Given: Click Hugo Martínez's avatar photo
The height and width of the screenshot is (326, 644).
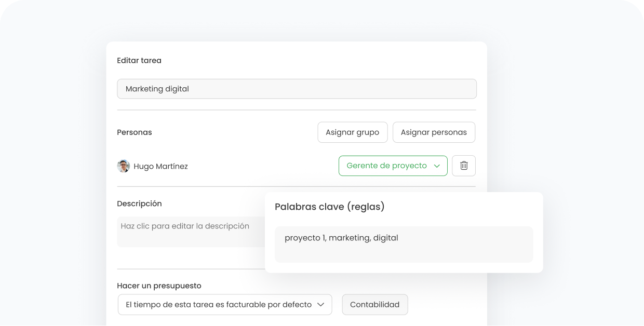Looking at the screenshot, I should click(124, 166).
